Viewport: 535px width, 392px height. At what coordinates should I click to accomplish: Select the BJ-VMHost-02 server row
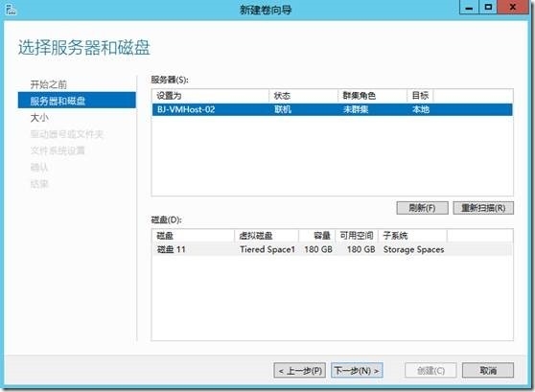tap(332, 109)
